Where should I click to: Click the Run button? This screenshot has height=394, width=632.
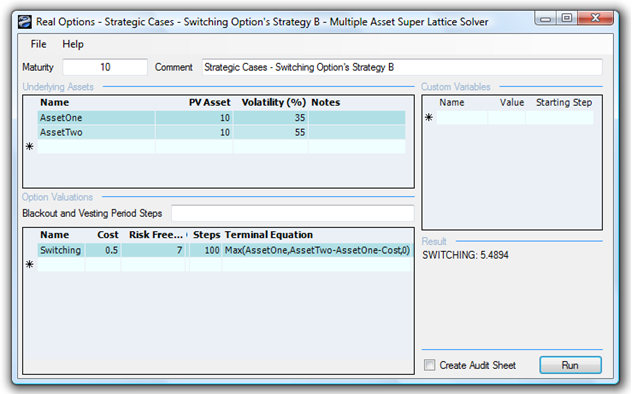click(570, 365)
